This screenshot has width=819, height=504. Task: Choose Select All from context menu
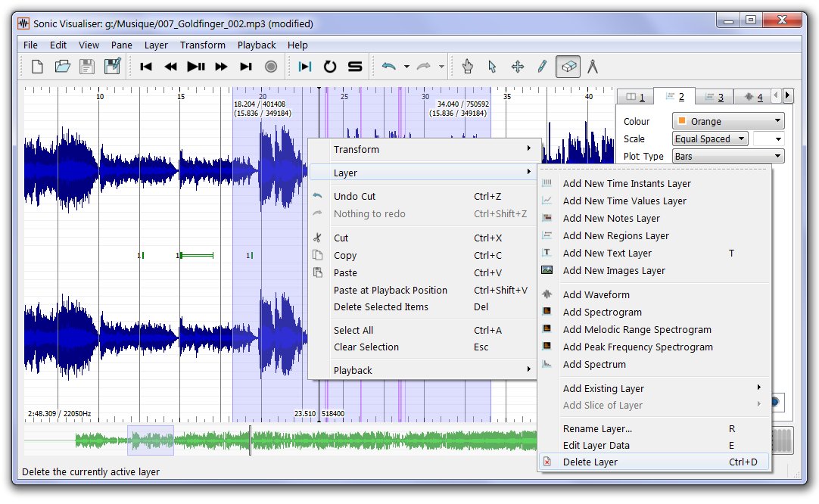point(424,330)
